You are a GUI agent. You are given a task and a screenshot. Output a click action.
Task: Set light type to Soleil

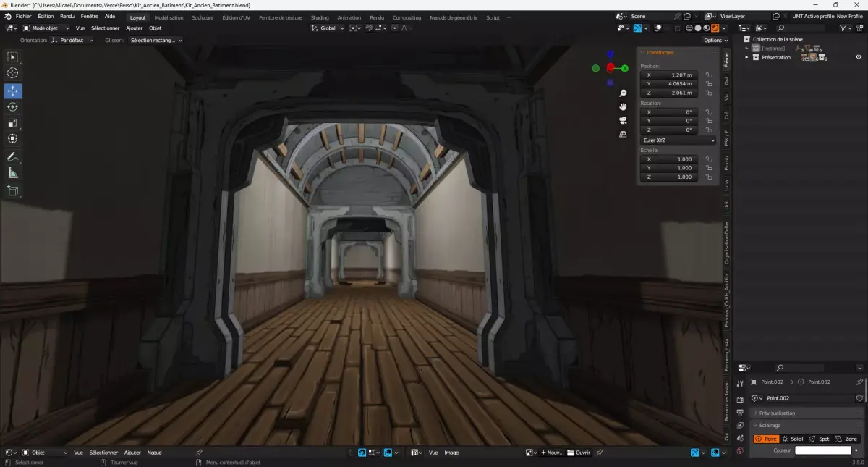pyautogui.click(x=792, y=439)
